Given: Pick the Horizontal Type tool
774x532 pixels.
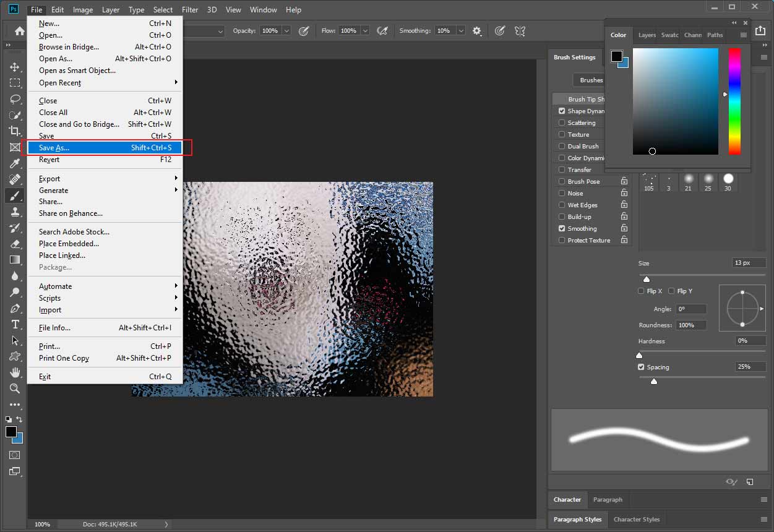Looking at the screenshot, I should click(15, 324).
